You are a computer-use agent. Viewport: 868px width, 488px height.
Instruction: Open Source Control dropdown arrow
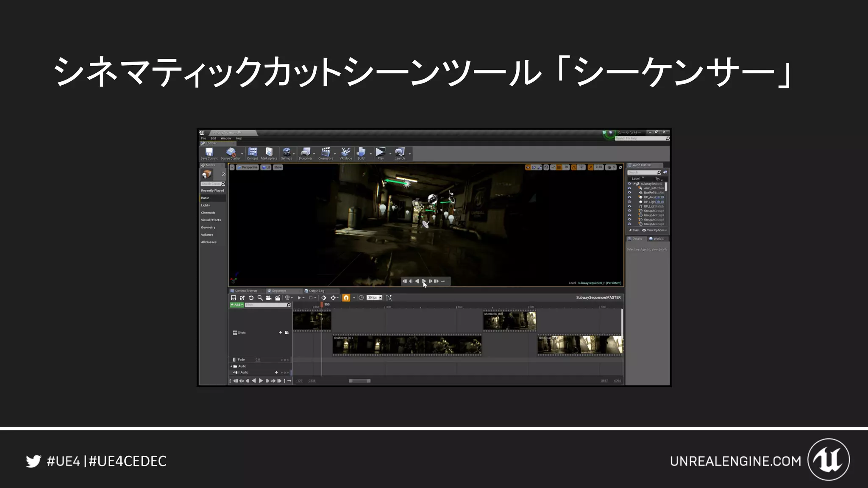[x=242, y=154]
